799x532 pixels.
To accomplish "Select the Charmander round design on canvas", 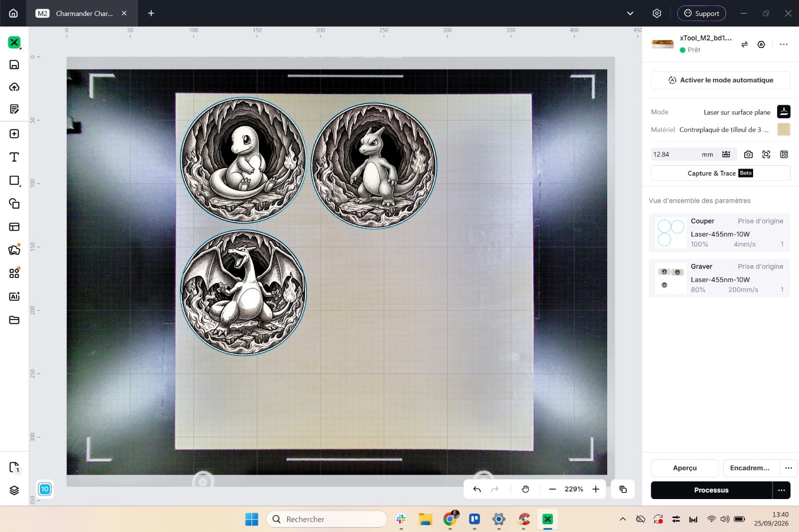I will tap(243, 161).
